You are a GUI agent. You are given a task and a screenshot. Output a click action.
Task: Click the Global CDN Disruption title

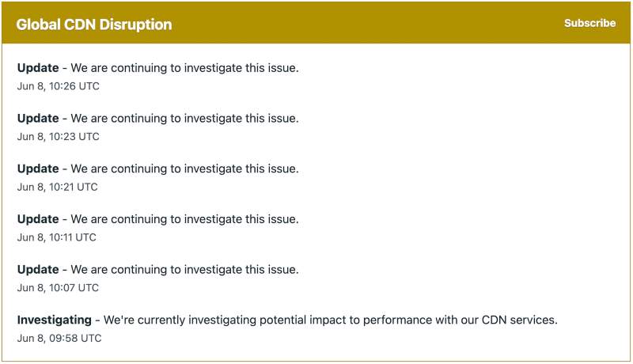coord(94,25)
